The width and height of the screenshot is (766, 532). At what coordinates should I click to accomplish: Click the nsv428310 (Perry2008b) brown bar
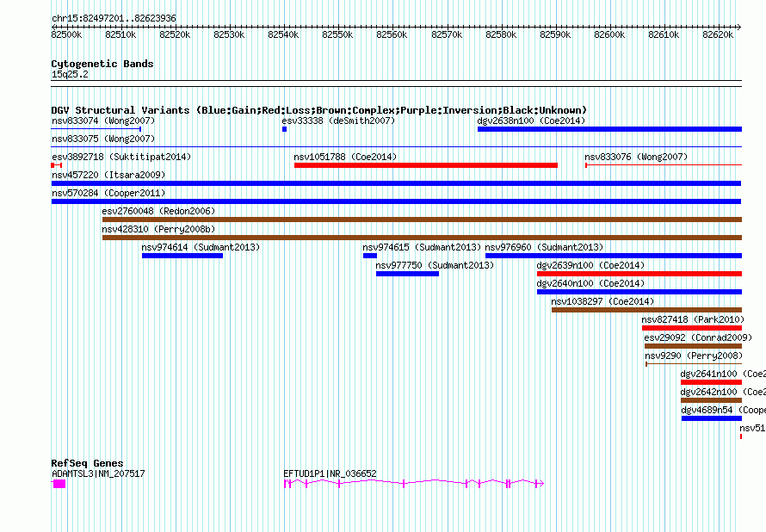(422, 238)
